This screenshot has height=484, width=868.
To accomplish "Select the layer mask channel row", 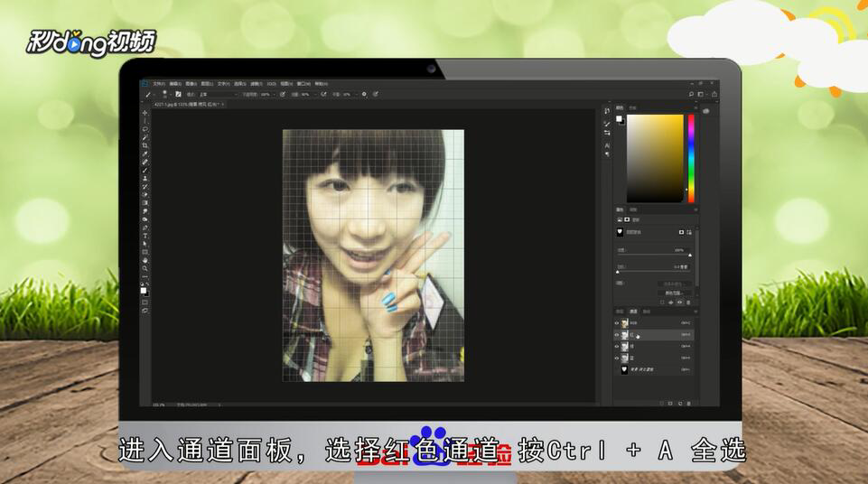I will point(654,369).
